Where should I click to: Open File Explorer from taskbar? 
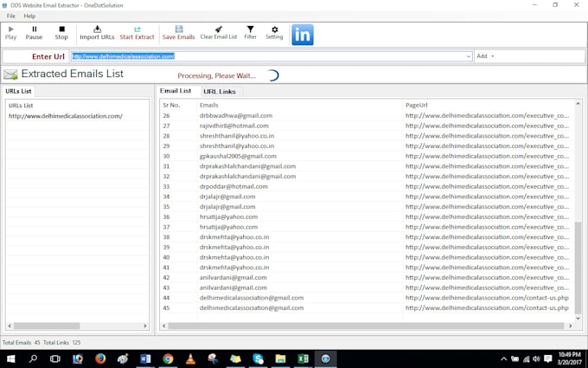click(280, 358)
